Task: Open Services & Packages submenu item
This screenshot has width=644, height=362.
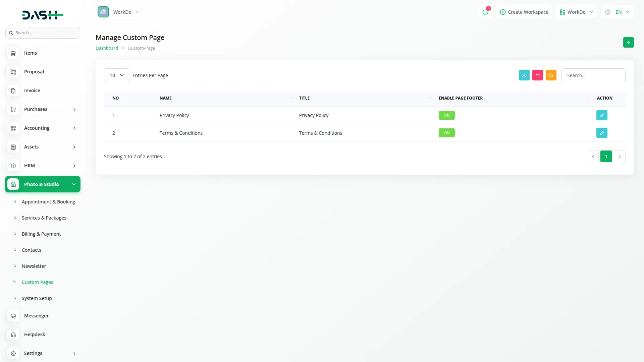Action: click(x=44, y=218)
